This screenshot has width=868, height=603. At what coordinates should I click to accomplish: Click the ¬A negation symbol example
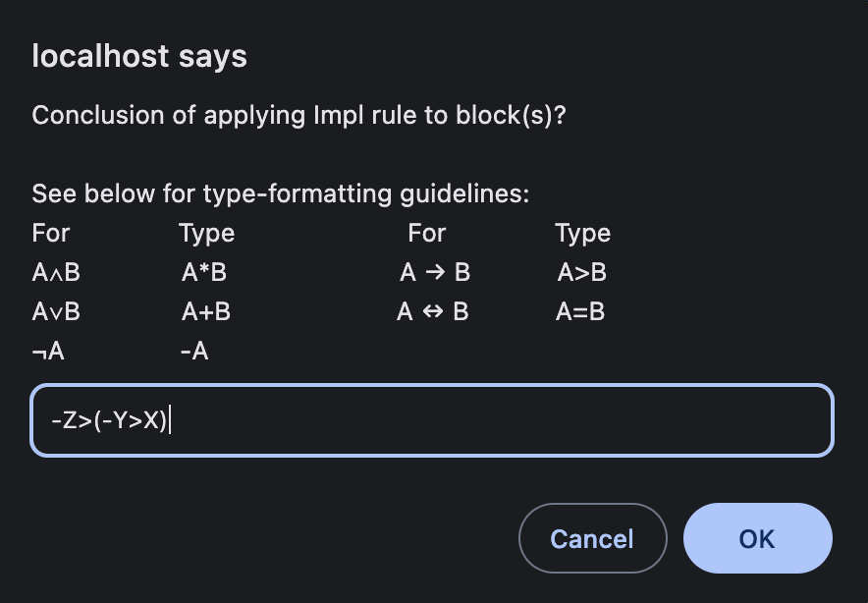pos(48,351)
